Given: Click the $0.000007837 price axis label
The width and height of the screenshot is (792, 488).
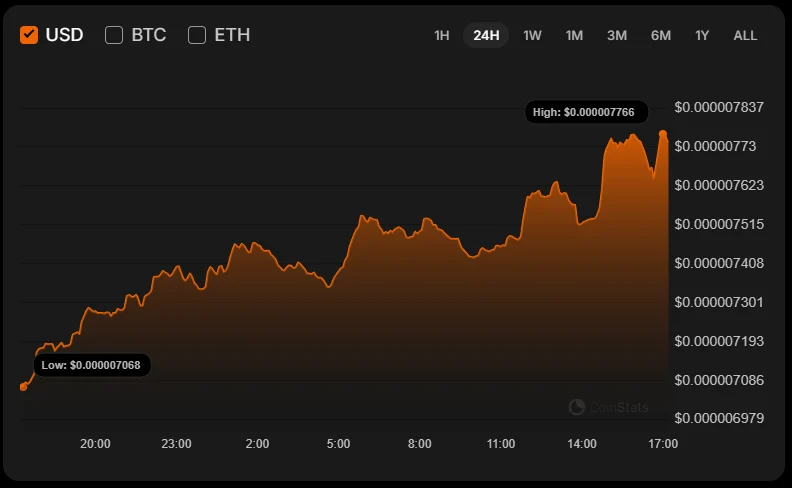Looking at the screenshot, I should coord(719,107).
